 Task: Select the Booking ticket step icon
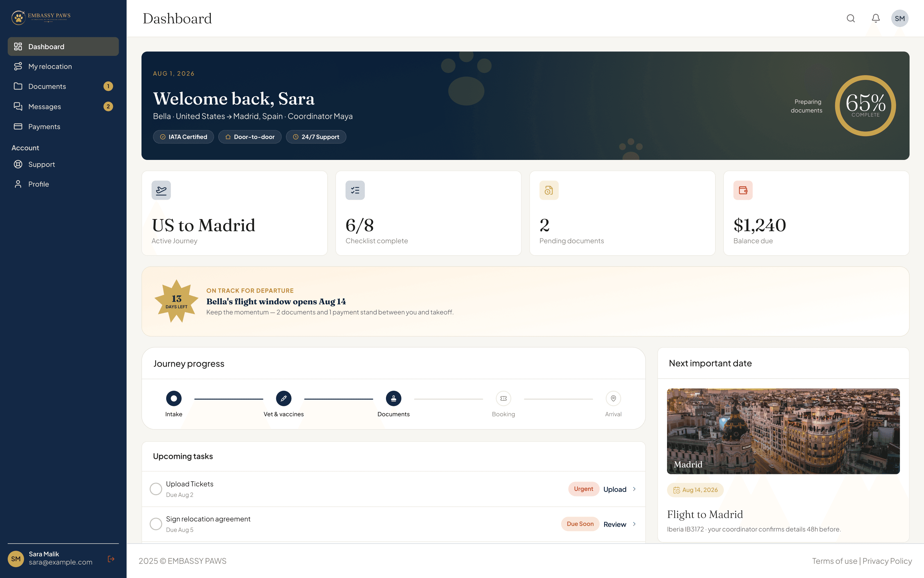point(503,399)
